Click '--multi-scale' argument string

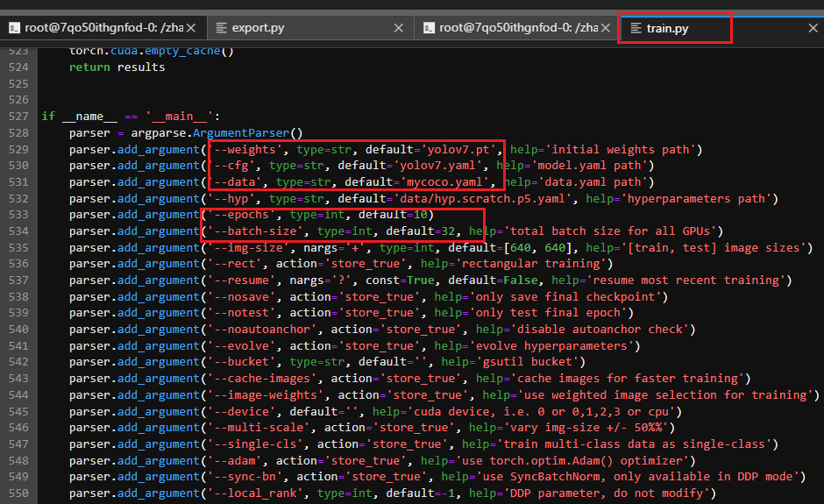(x=259, y=427)
